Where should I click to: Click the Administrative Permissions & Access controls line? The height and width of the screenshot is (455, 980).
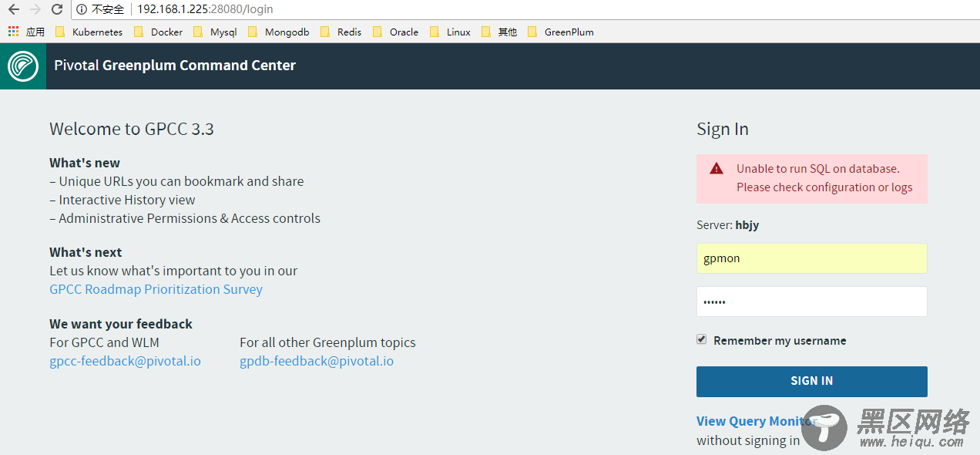(x=185, y=218)
